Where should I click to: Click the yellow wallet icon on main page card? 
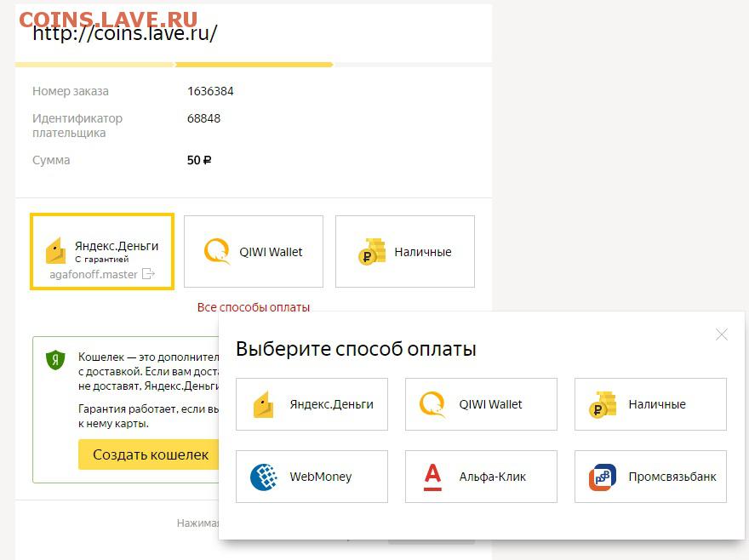pos(55,250)
